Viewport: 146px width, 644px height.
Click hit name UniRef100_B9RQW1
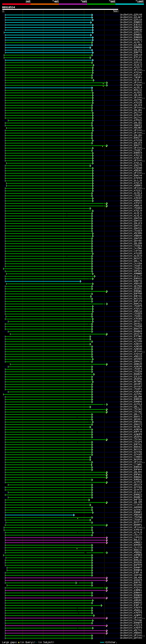point(131,291)
